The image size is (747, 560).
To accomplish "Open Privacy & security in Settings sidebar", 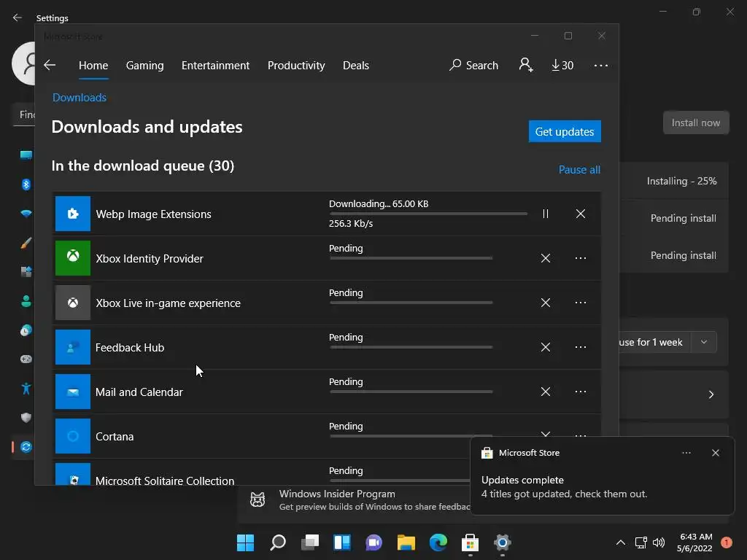I will pyautogui.click(x=26, y=418).
